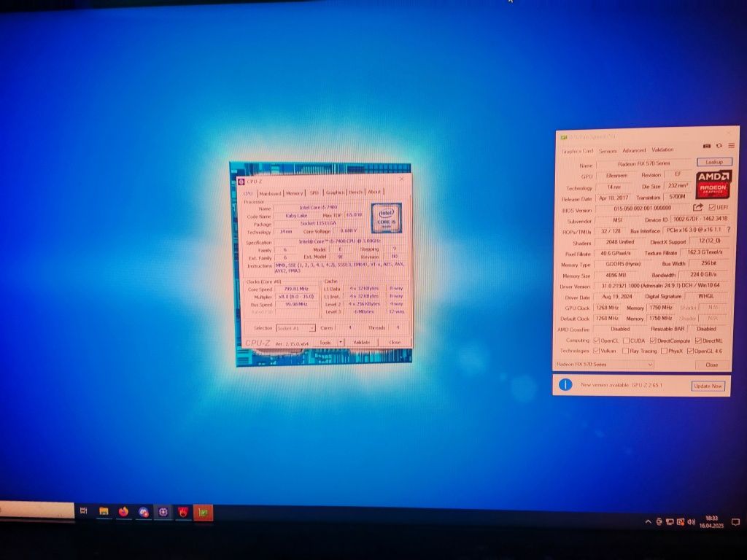Switch to the Validation tab in GPU-Z
This screenshot has height=560, width=747.
662,149
